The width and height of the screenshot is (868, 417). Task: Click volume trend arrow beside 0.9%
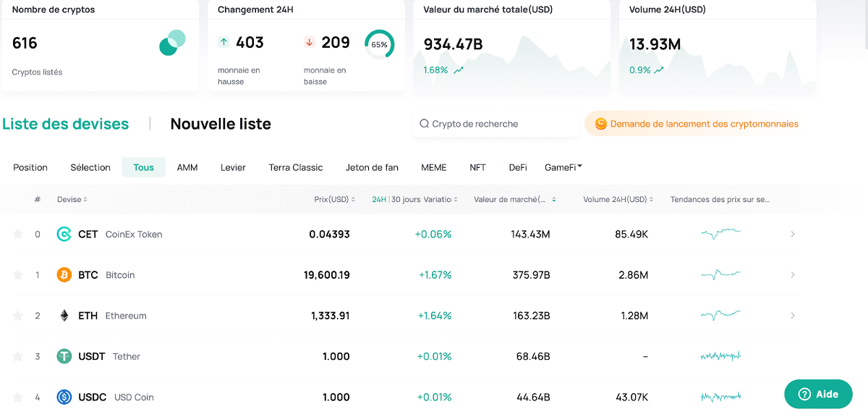coord(660,70)
